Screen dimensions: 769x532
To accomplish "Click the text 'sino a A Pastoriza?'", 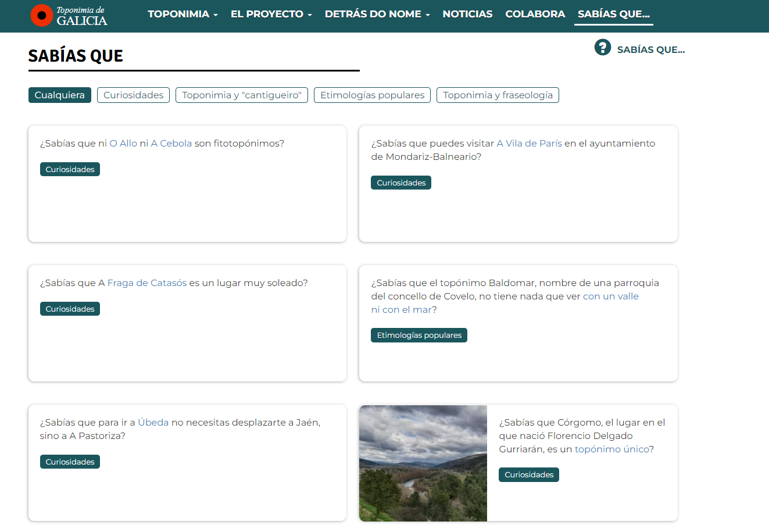I will click(83, 436).
